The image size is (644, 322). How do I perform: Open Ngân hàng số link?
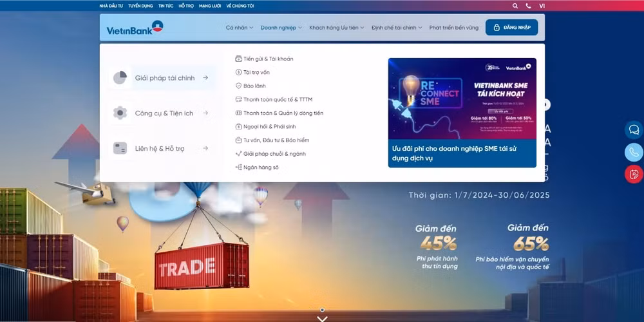pos(261,167)
